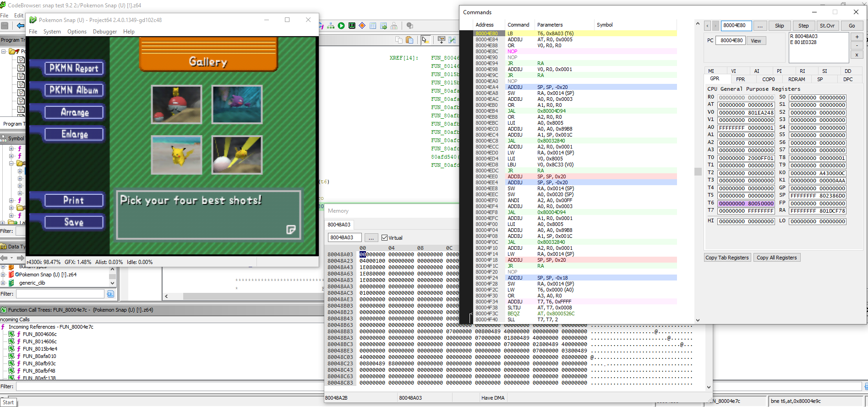Click the blue table icon in CodeBrowser toolbar
The image size is (868, 407).
(373, 26)
